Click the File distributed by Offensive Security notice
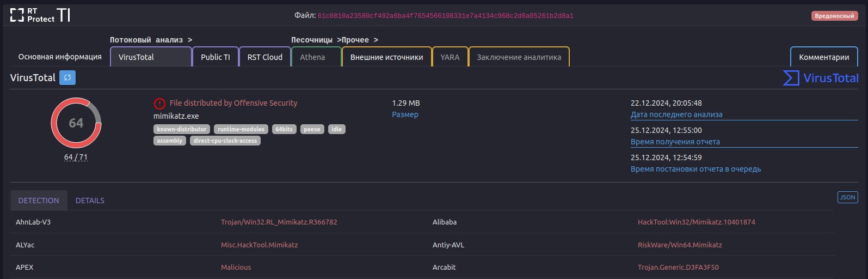 click(233, 103)
